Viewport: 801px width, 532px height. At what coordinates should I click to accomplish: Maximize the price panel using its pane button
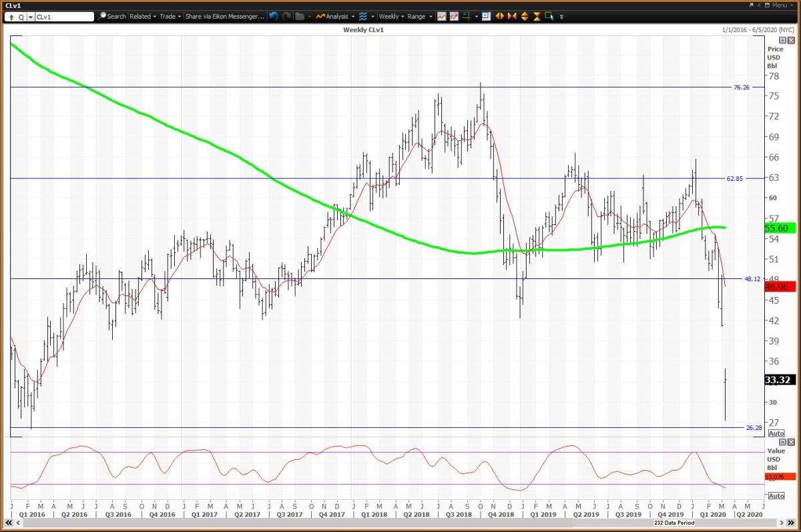point(784,41)
